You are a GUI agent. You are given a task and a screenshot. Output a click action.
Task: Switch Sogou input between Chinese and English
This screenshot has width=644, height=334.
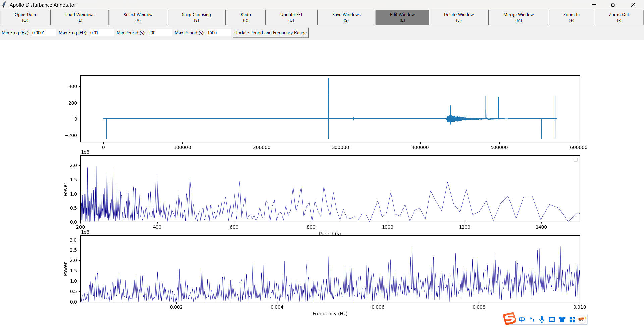point(522,319)
